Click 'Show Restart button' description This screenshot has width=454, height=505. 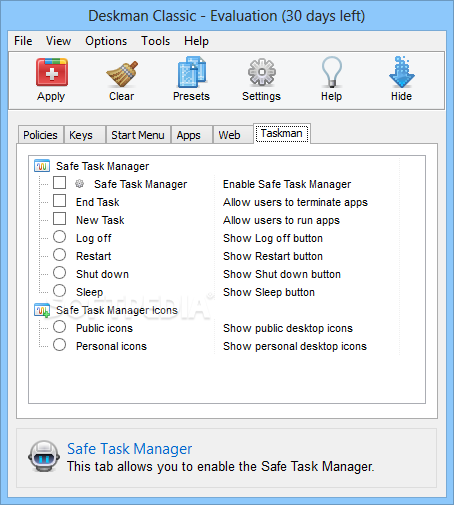point(273,256)
